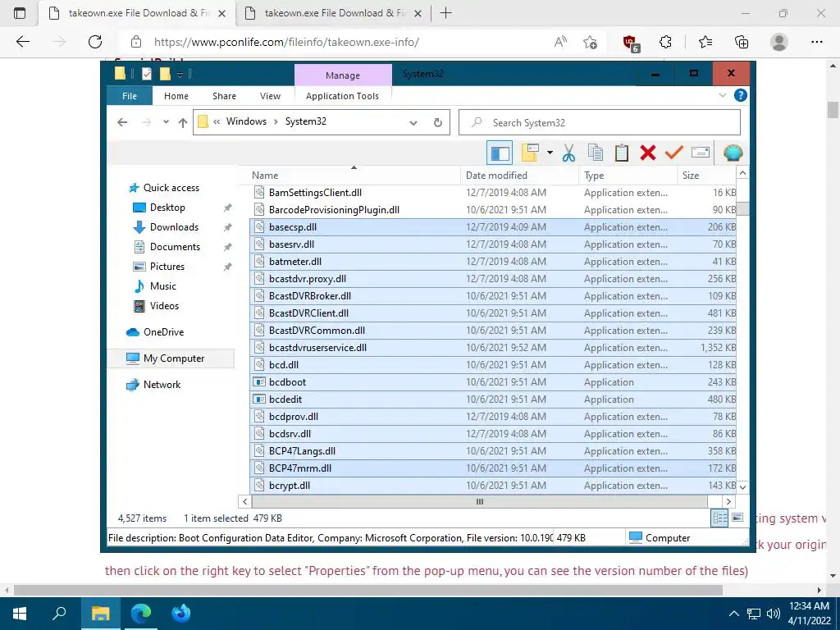This screenshot has height=630, width=840.
Task: Click the blue shell icon in toolbar
Action: click(x=733, y=153)
